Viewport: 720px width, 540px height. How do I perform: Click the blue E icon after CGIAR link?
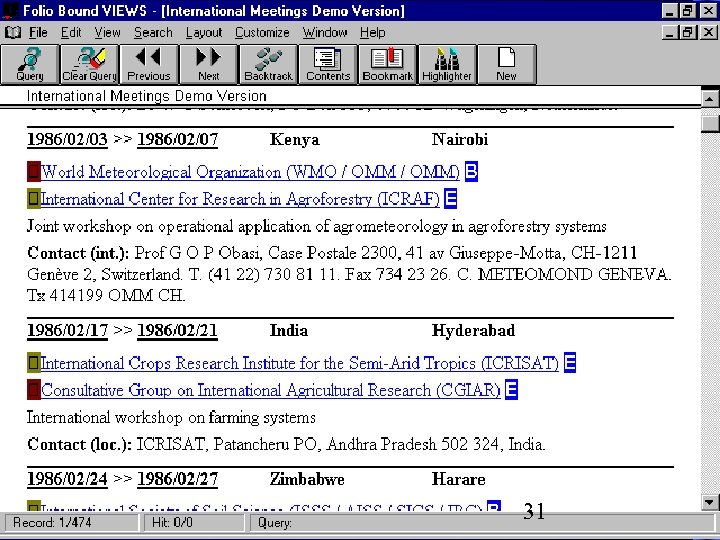pos(512,389)
